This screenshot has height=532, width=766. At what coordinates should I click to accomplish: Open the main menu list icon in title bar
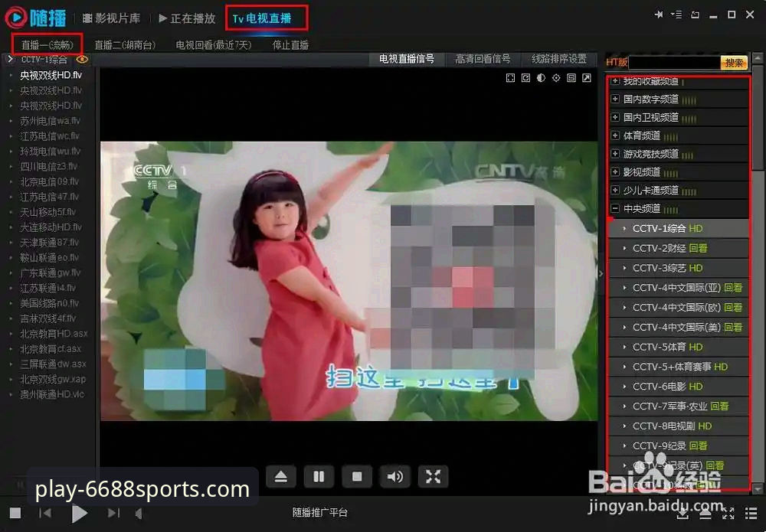[x=676, y=15]
